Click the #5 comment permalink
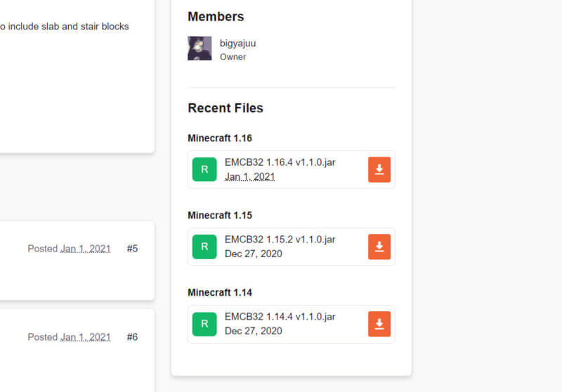This screenshot has width=562, height=392. (132, 249)
